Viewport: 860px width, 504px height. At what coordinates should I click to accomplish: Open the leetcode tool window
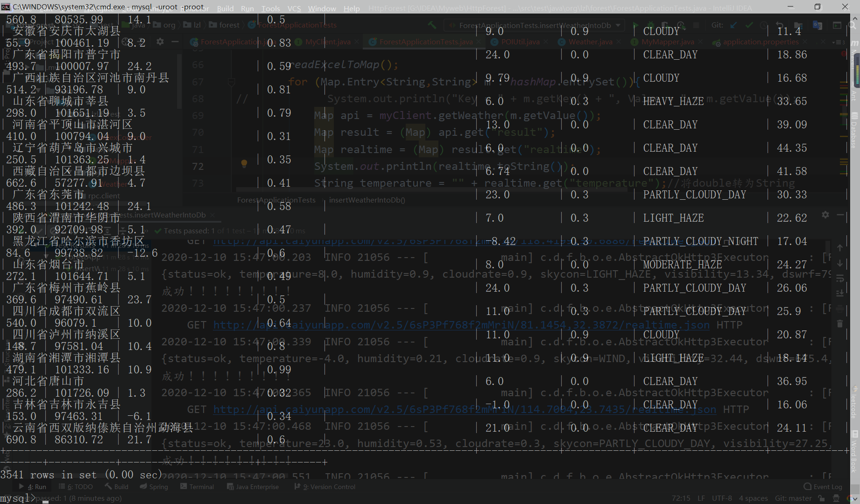pyautogui.click(x=855, y=402)
